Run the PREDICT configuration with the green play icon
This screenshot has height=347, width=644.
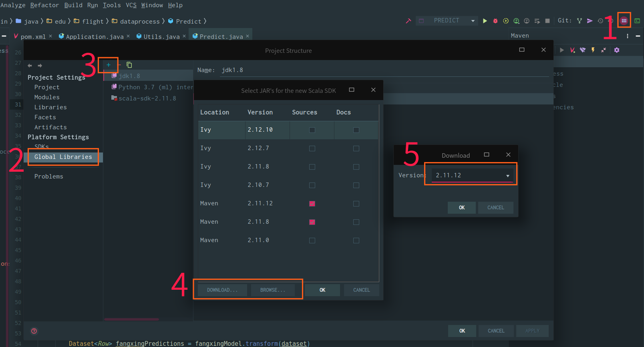point(485,21)
